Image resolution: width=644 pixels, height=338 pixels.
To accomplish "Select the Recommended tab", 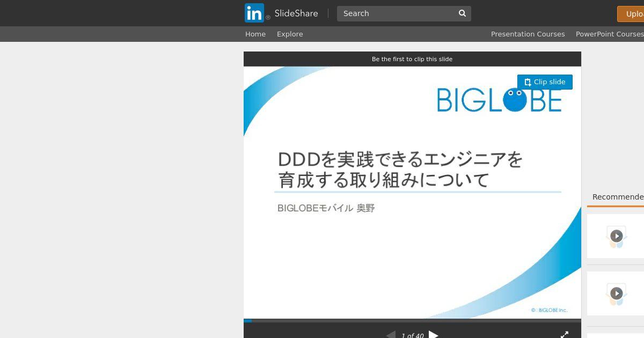I will 618,197.
